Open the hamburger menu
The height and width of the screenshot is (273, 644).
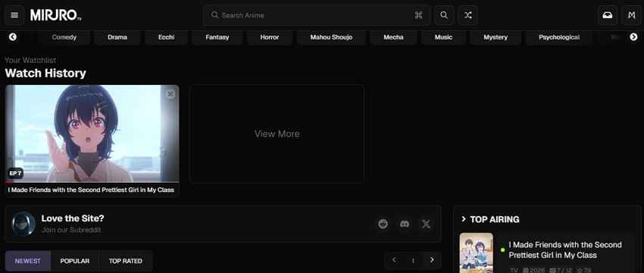(14, 15)
